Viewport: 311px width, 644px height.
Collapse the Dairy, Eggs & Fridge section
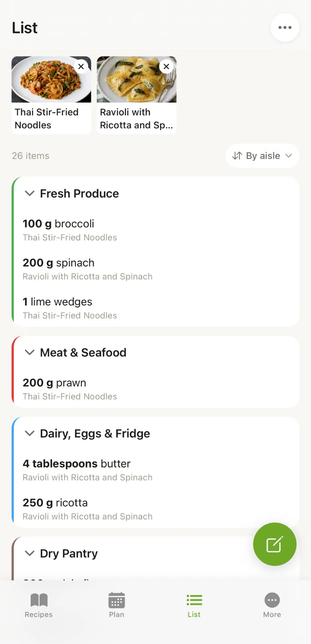click(30, 433)
